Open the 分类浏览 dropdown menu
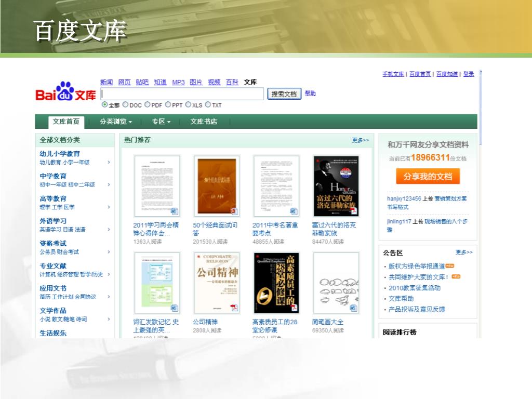Image resolution: width=532 pixels, height=399 pixels. (x=116, y=122)
